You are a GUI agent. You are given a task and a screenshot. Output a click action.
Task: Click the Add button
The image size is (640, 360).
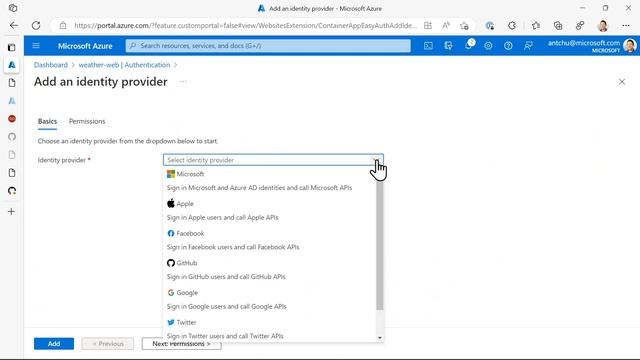pyautogui.click(x=54, y=344)
